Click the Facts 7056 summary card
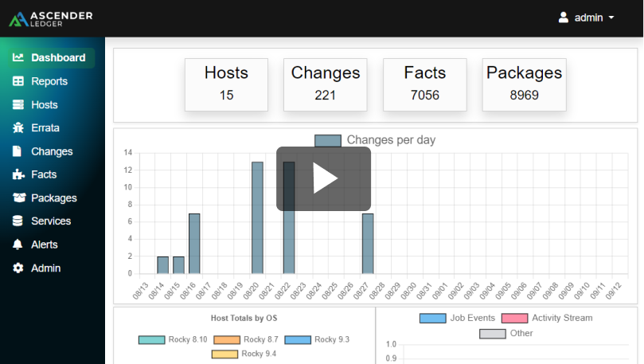The width and height of the screenshot is (644, 364). click(x=424, y=84)
